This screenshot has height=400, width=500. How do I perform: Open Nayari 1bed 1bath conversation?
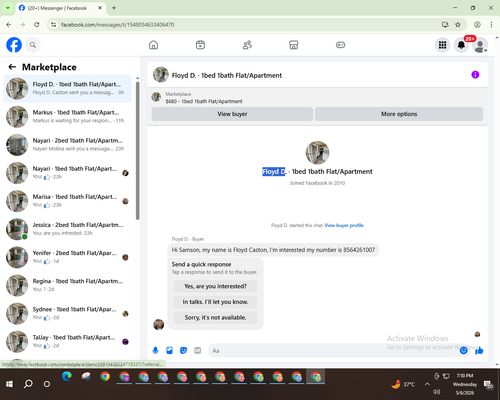point(67,173)
